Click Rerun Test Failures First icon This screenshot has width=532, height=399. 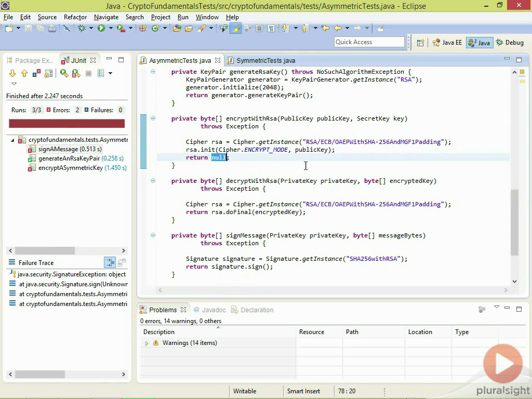76,73
